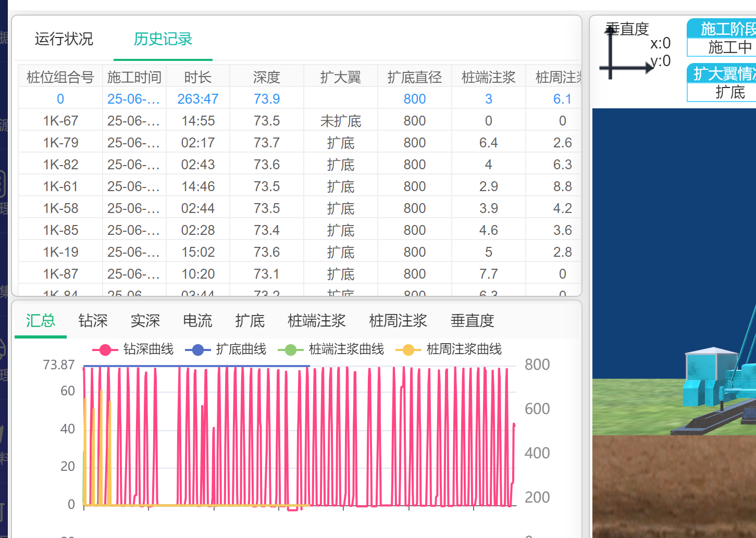Screen dimensions: 756x538
Task: Show the 钻深 chart tab
Action: (x=93, y=320)
